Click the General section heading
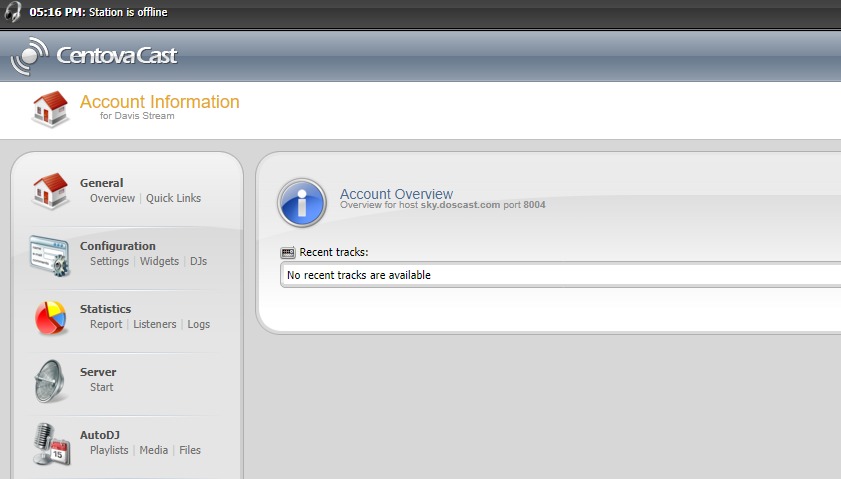Viewport: 841px width, 479px height. [x=101, y=183]
